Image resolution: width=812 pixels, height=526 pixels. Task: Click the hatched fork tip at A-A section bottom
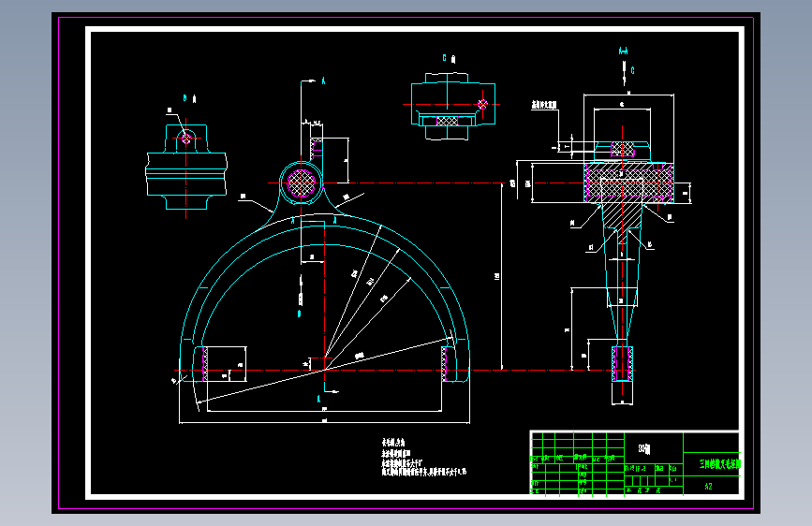click(x=623, y=363)
